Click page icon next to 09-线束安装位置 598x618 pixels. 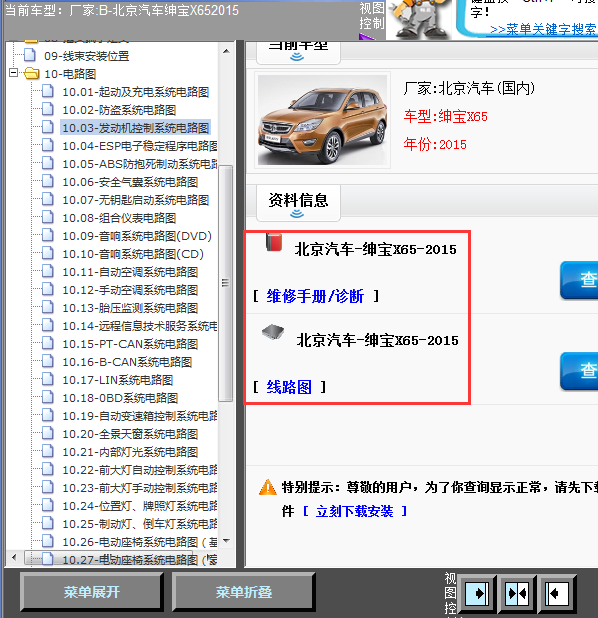[30, 55]
